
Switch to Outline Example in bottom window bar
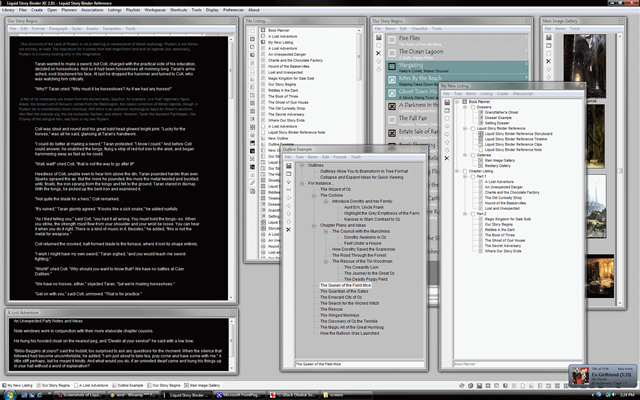128,385
